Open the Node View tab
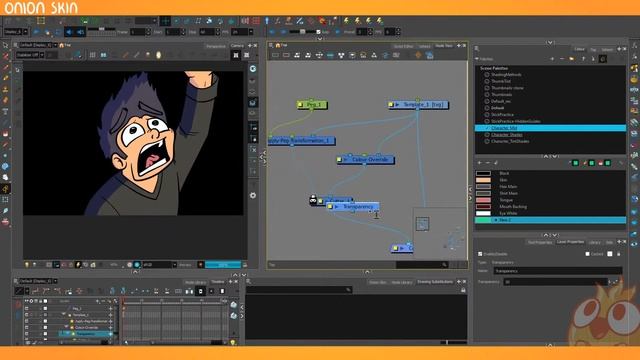Image resolution: width=640 pixels, height=360 pixels. click(444, 46)
